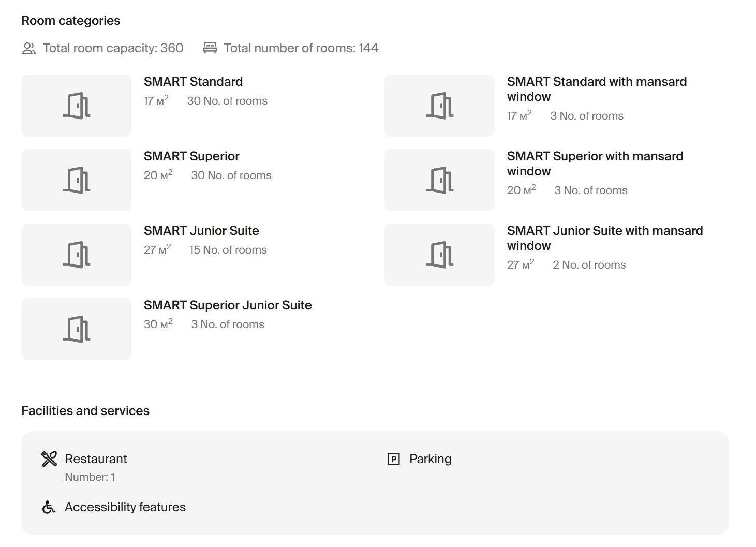This screenshot has width=756, height=547.
Task: Open the SMART Superior Junior Suite thumbnail
Action: (x=76, y=329)
